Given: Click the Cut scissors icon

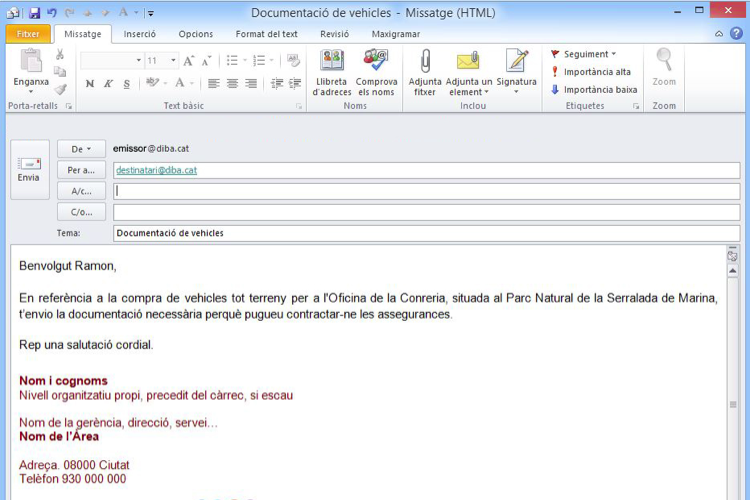Looking at the screenshot, I should pos(60,55).
